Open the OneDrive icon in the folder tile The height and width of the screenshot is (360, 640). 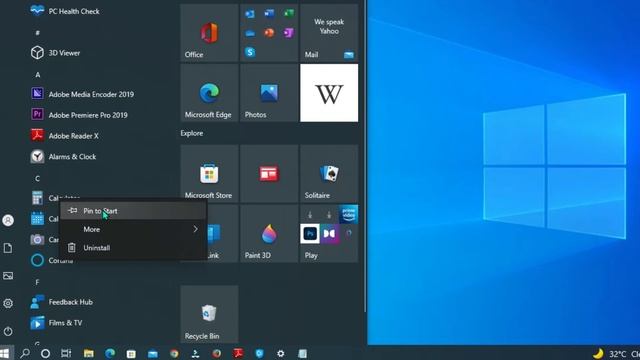click(250, 33)
